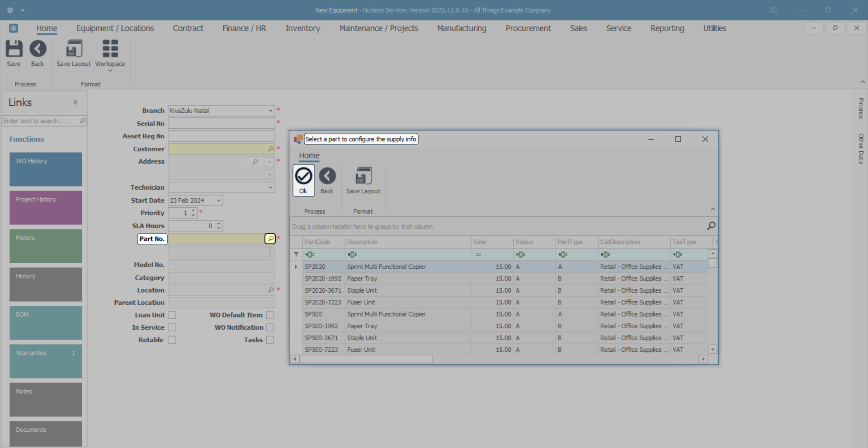Open the Inventory menu tab
This screenshot has width=868, height=448.
[302, 28]
